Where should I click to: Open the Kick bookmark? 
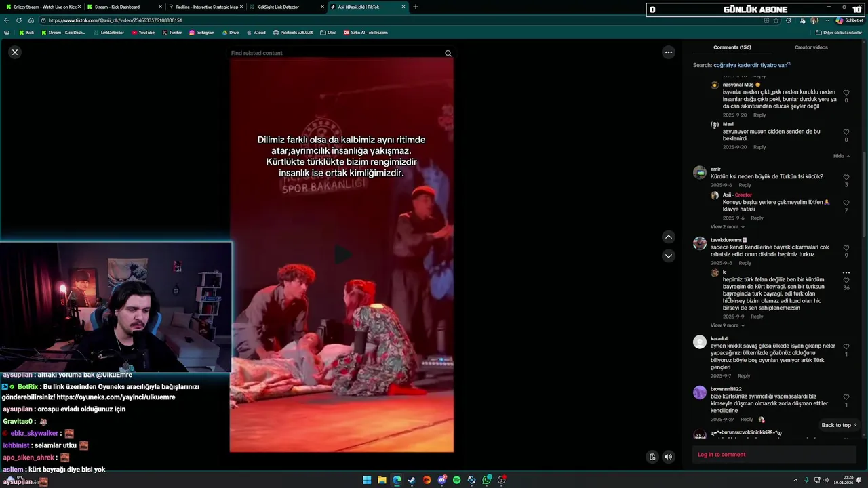click(x=26, y=33)
